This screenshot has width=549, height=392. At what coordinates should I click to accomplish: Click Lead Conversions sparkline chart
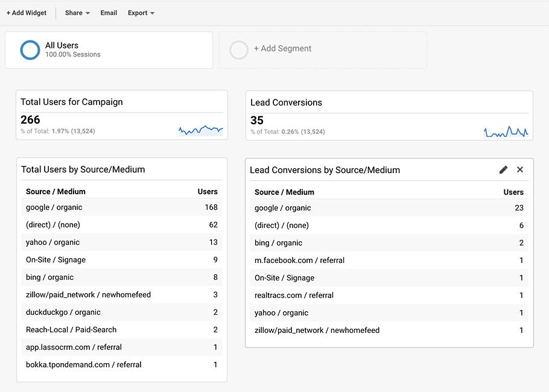pyautogui.click(x=506, y=131)
